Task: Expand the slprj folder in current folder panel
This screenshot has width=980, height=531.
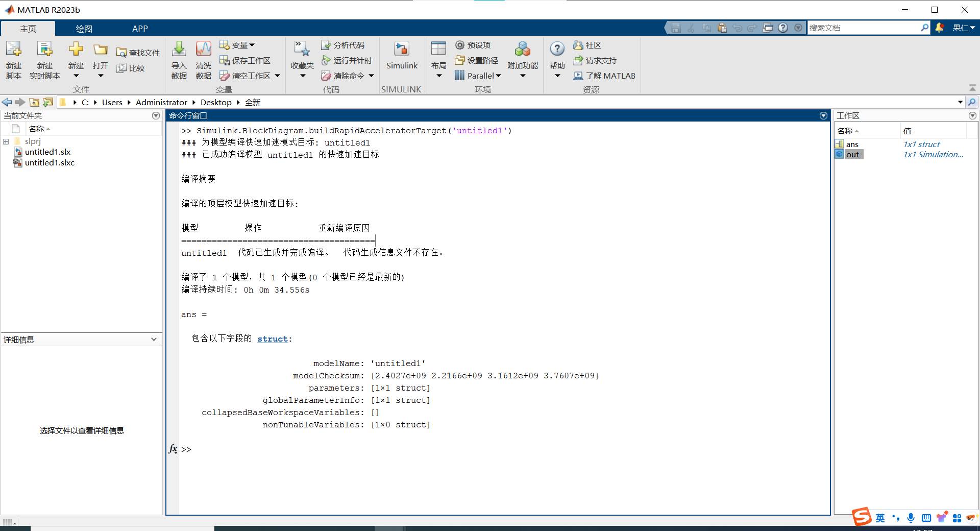Action: [x=6, y=141]
